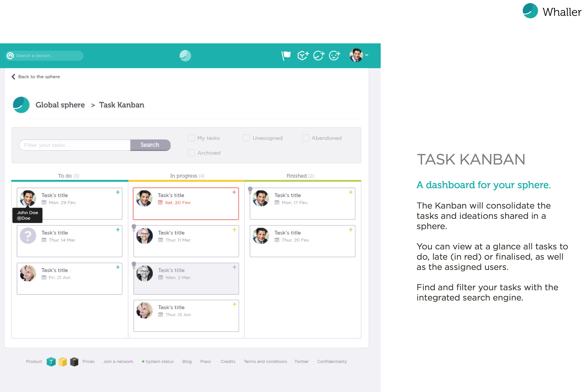Click the black cube icon in the footer
This screenshot has width=586, height=392.
(x=74, y=361)
